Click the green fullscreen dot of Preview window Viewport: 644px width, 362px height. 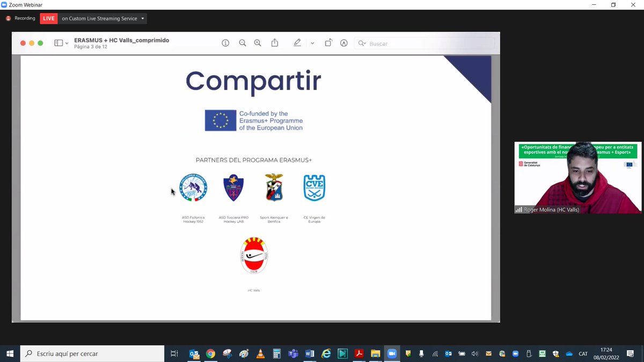click(x=40, y=43)
